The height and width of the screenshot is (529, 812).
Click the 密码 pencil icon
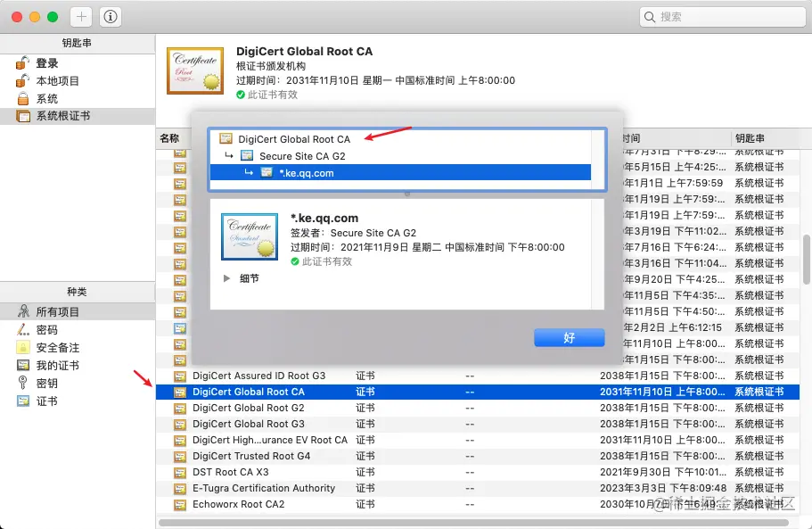pyautogui.click(x=23, y=329)
